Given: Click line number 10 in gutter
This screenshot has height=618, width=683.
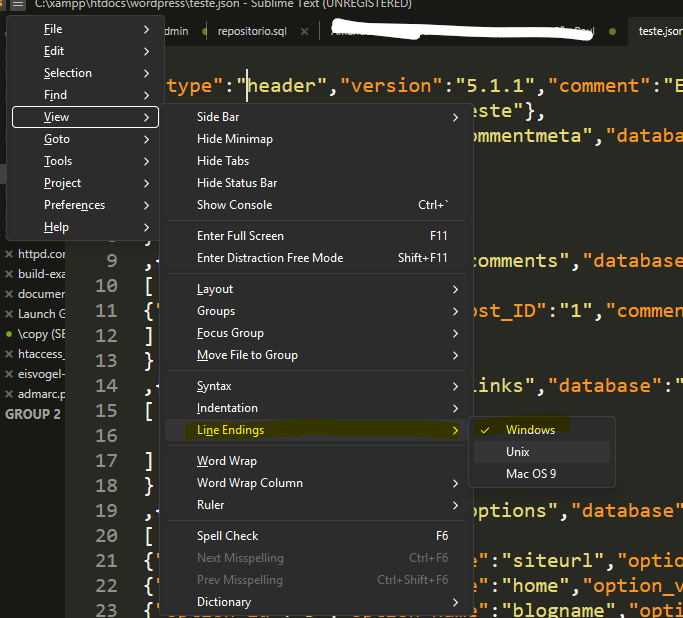Looking at the screenshot, I should (107, 286).
